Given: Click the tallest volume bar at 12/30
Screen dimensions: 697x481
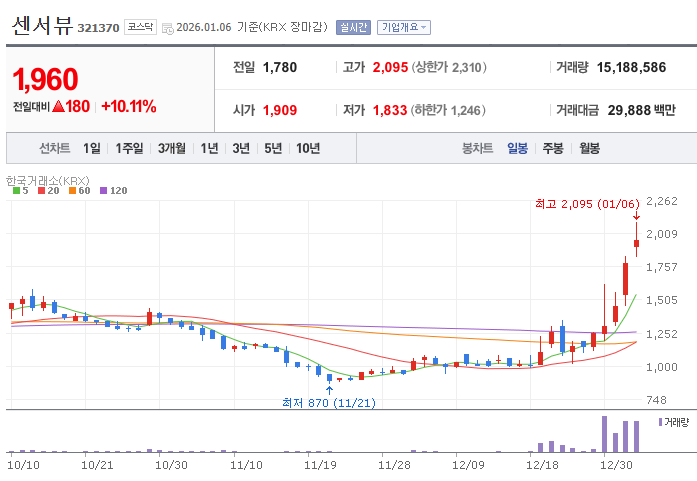Looking at the screenshot, I should click(x=604, y=434).
